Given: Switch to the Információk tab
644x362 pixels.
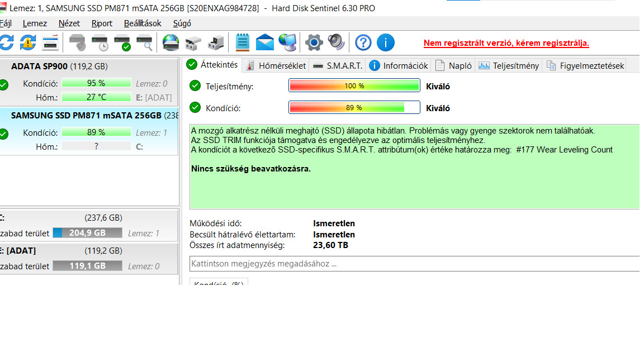Looking at the screenshot, I should click(x=399, y=66).
